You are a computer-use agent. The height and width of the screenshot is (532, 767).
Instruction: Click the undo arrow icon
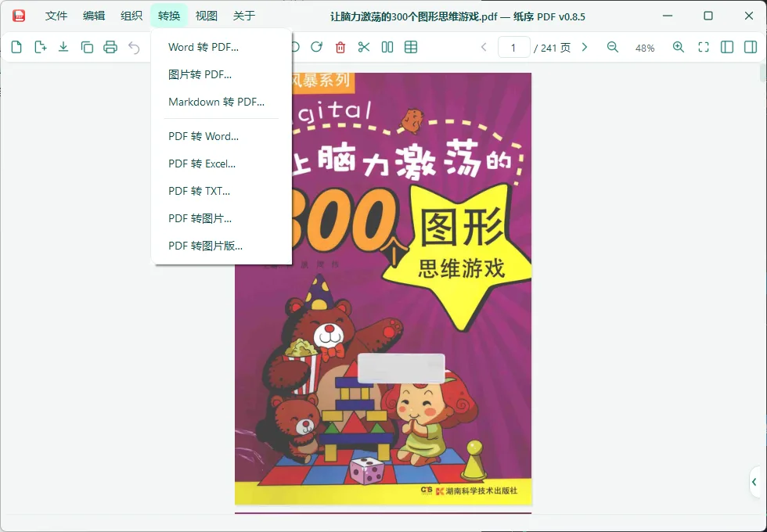pyautogui.click(x=134, y=47)
